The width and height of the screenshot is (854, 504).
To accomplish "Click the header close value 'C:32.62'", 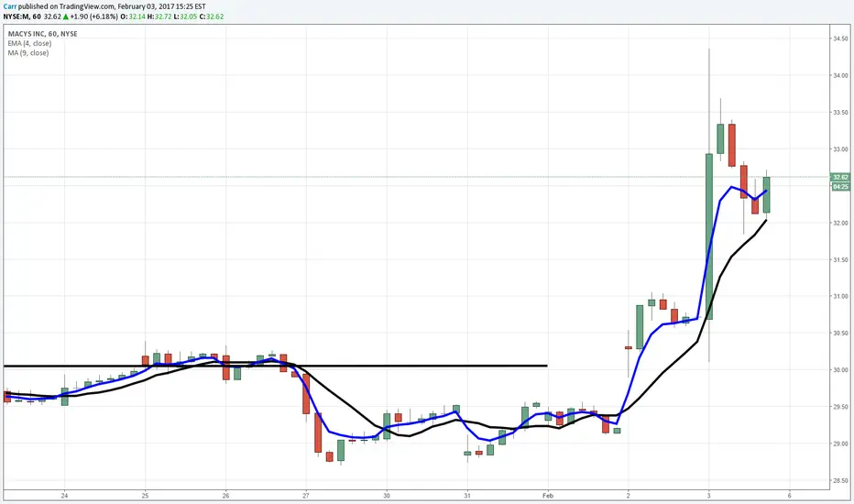I will pos(212,16).
